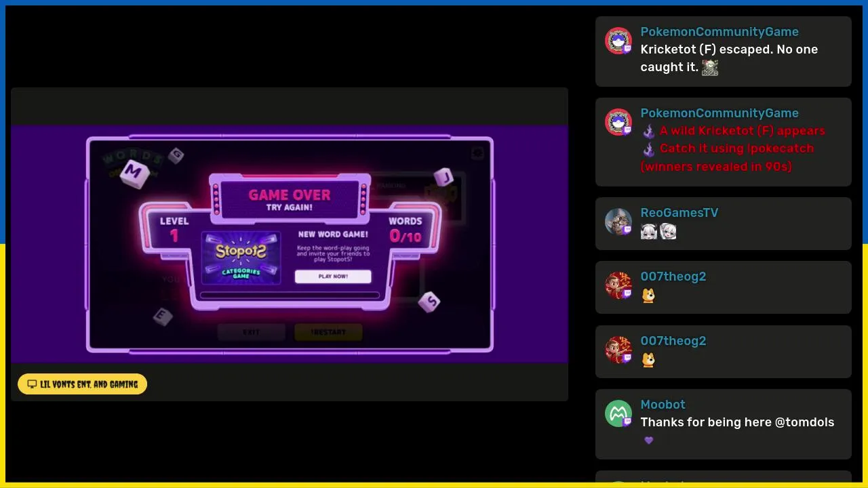Click the WORDS 0/10 counter

(x=406, y=229)
